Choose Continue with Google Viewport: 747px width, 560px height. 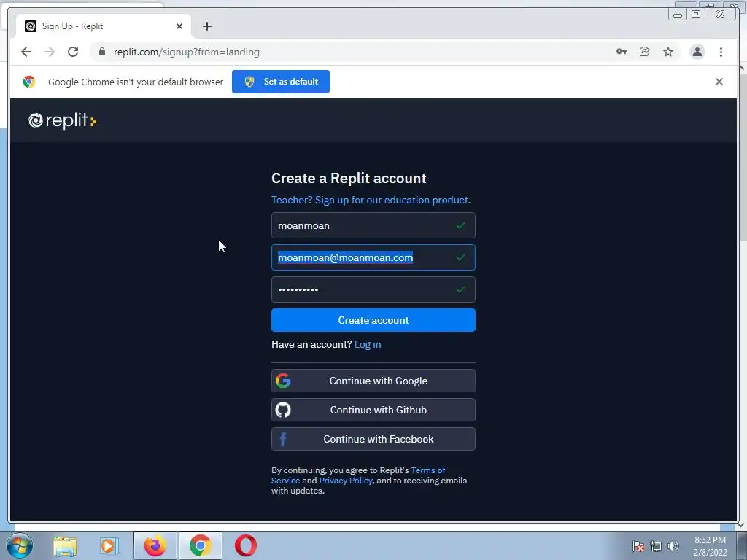coord(373,381)
